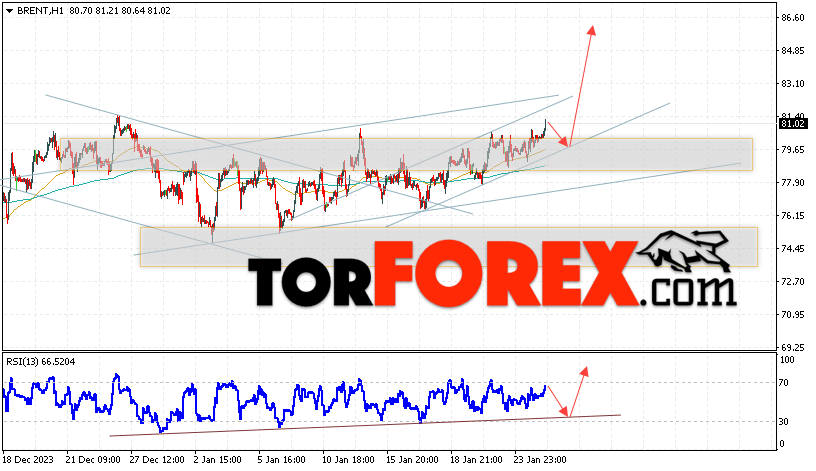Select the 5 Jan 16:00 time axis label

tap(282, 460)
